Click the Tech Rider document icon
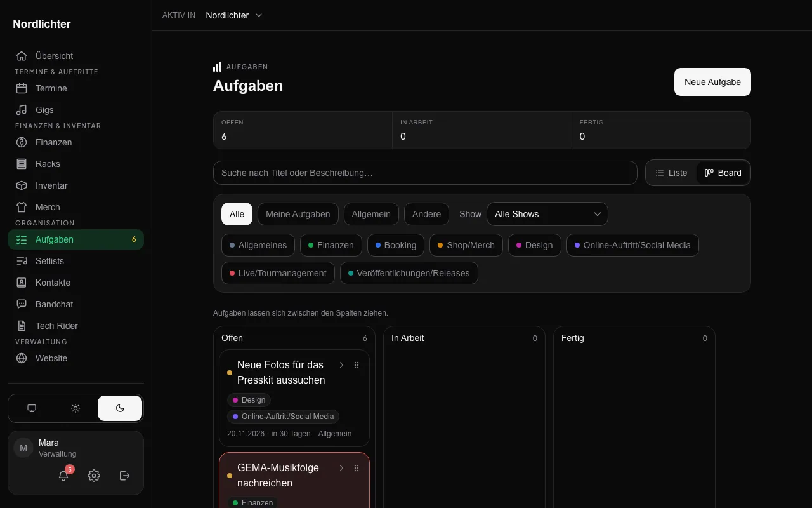The height and width of the screenshot is (508, 812). pyautogui.click(x=22, y=326)
